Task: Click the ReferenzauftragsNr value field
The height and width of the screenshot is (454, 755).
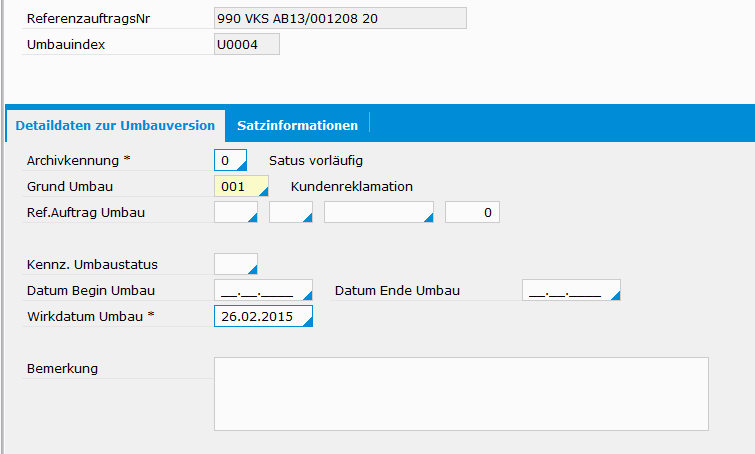Action: coord(340,19)
